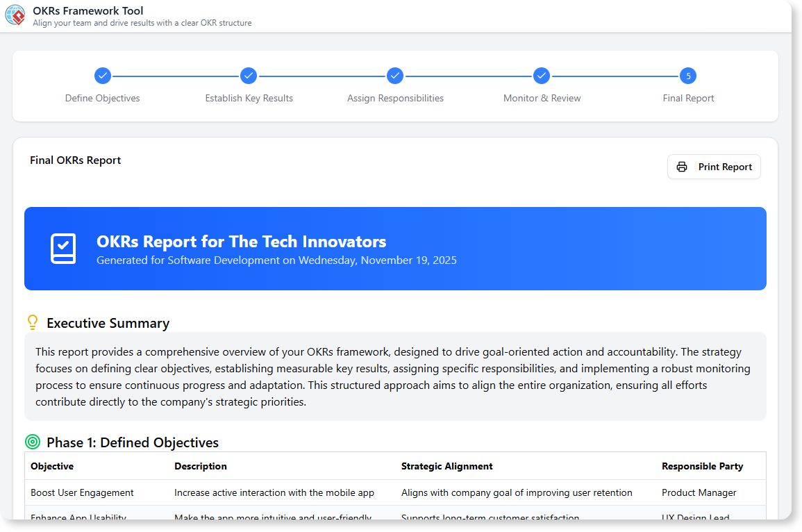Click the printer icon
The height and width of the screenshot is (532, 802).
click(682, 167)
